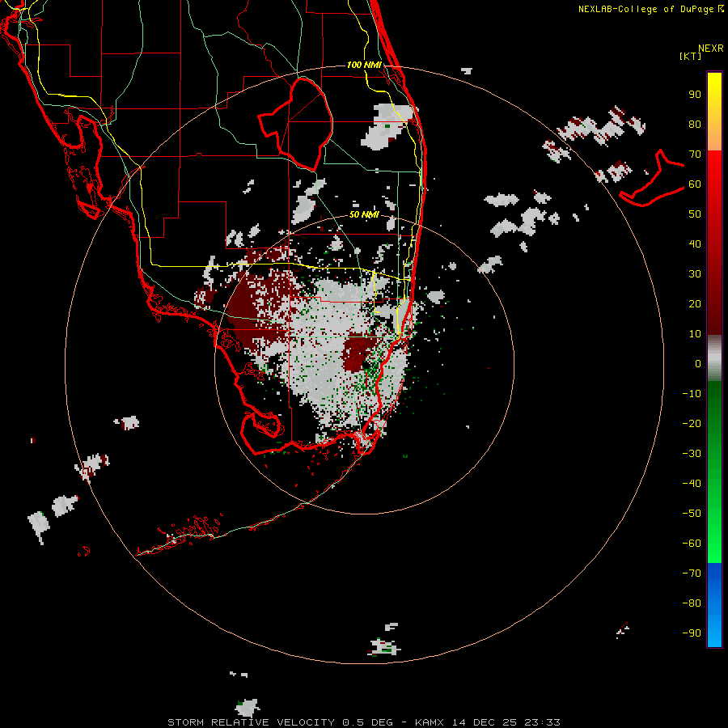728x728 pixels.
Task: Pick the blue segment of the color bar
Action: [x=714, y=604]
